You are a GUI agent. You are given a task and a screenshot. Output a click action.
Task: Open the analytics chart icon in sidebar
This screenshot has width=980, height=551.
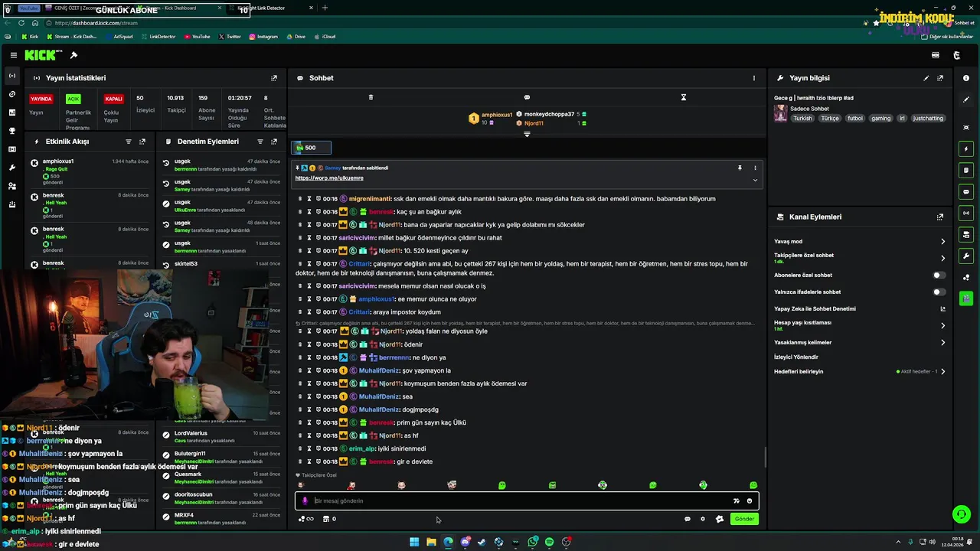tap(11, 112)
